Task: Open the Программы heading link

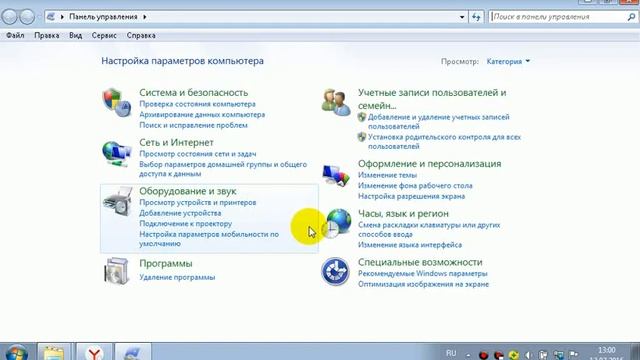Action: [166, 264]
